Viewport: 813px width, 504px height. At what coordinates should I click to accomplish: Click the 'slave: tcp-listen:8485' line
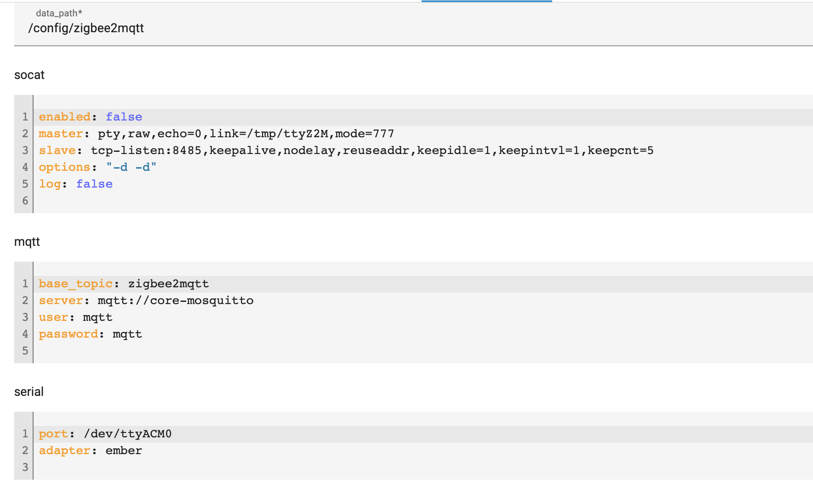tap(423, 150)
